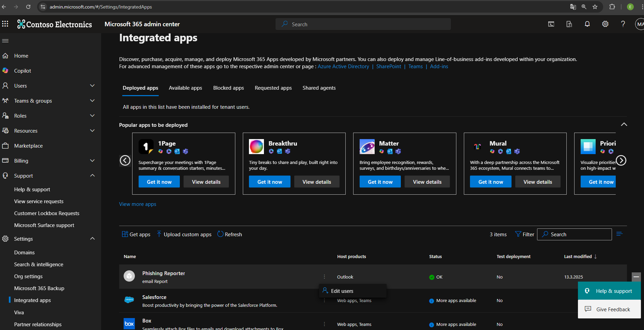Open the Filter option
644x330 pixels.
click(524, 234)
